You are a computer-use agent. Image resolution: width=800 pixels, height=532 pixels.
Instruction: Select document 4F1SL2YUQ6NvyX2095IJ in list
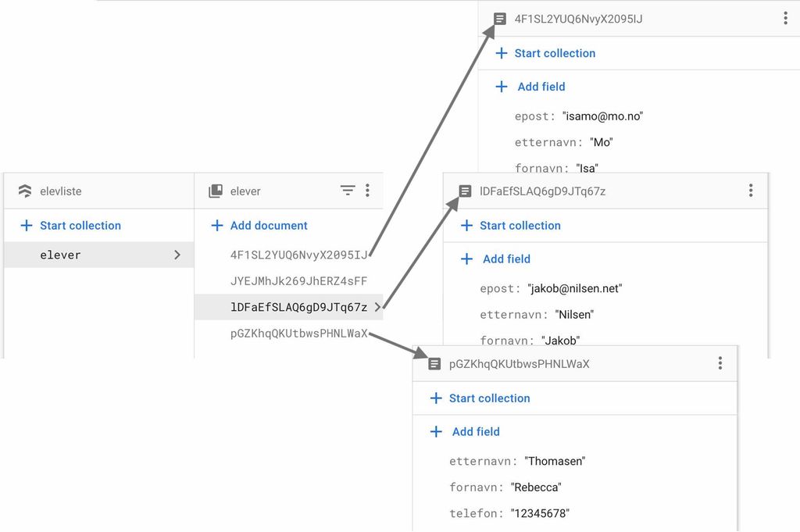tap(298, 255)
